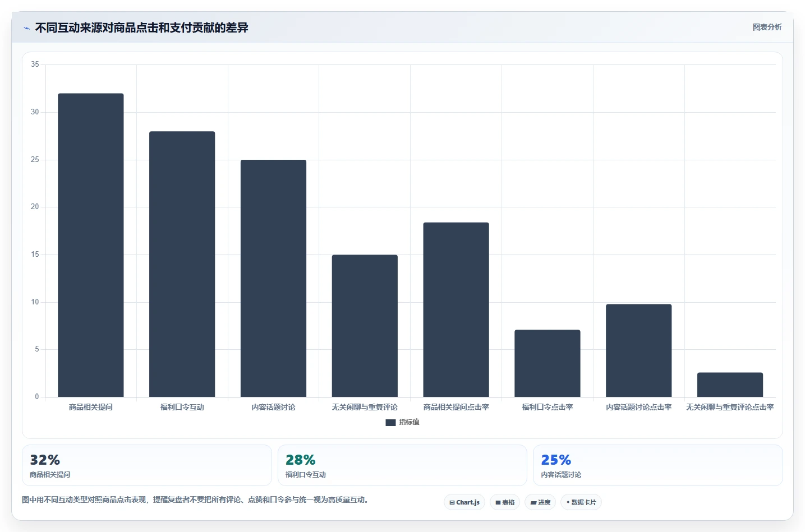
Task: Click the x-axis label 无关闲聊与重复评论
Action: [365, 407]
